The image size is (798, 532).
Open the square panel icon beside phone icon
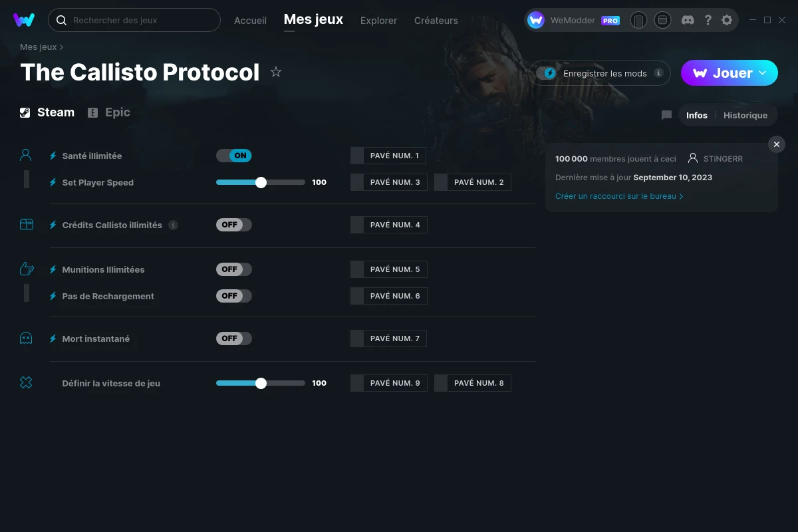coord(662,21)
